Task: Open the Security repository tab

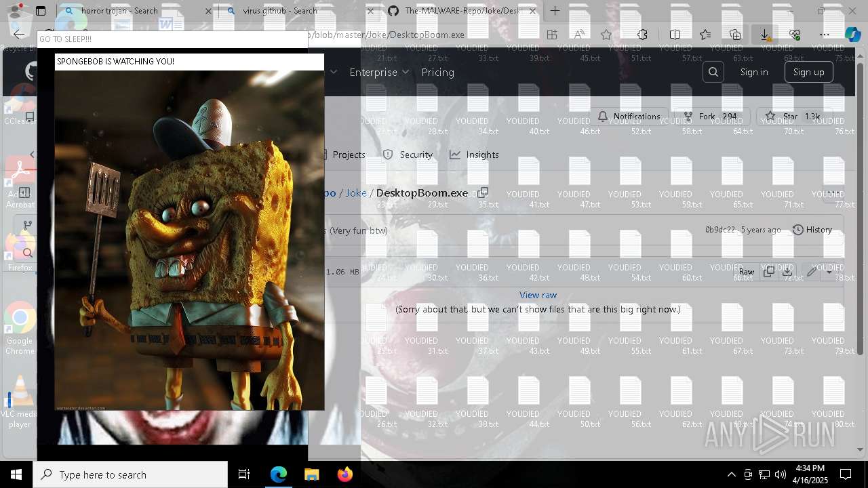Action: click(x=408, y=155)
